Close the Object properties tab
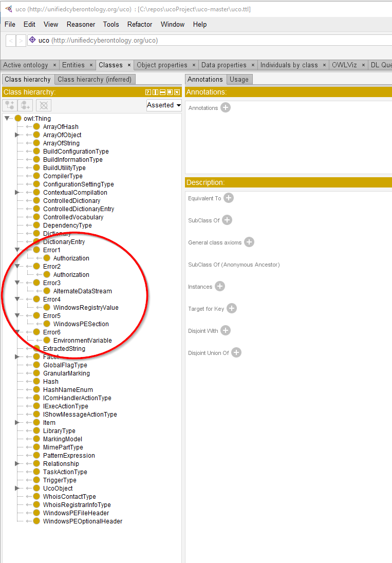This screenshot has height=563, width=392. (194, 65)
